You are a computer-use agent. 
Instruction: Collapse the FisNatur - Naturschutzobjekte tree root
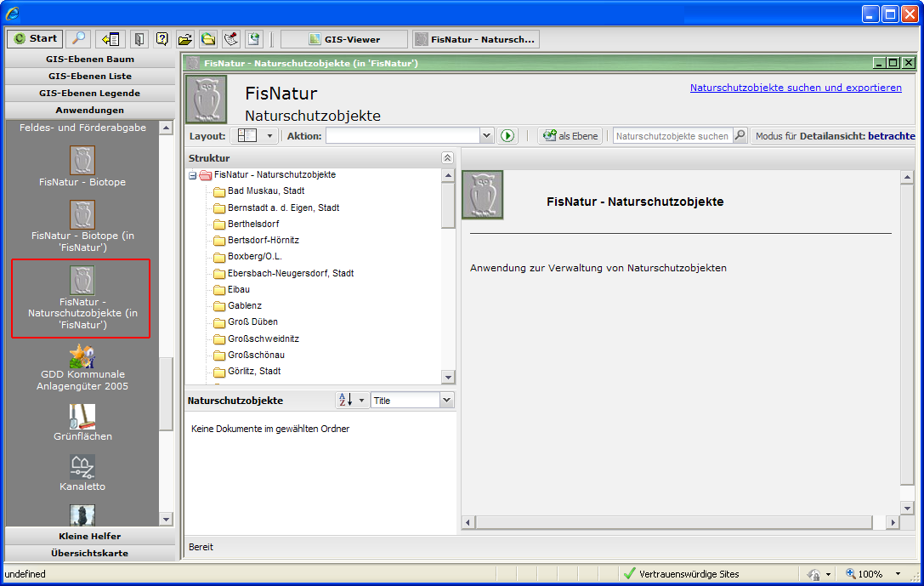click(x=193, y=175)
